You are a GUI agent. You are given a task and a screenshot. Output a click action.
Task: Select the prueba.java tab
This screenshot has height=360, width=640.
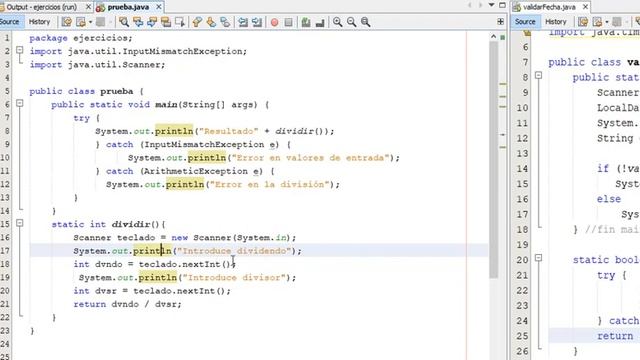click(128, 7)
